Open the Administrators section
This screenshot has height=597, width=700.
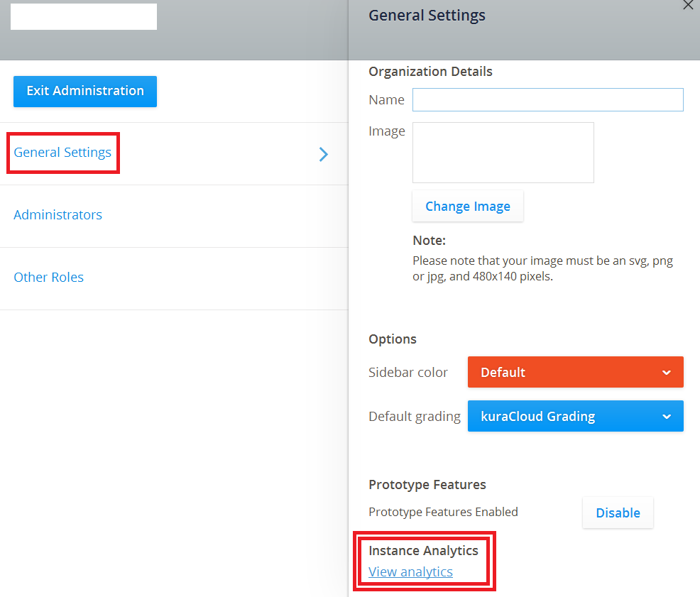58,215
